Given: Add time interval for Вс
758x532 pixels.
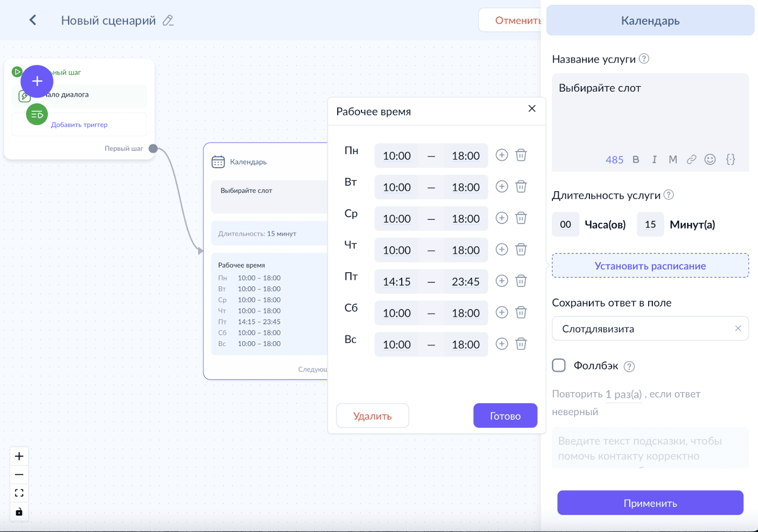Looking at the screenshot, I should tap(502, 344).
